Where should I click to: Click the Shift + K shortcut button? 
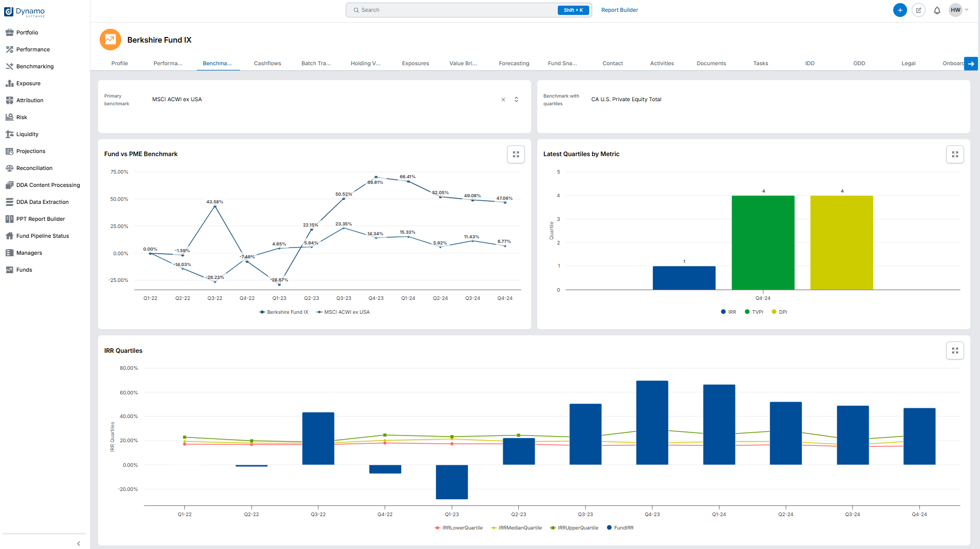tap(573, 10)
